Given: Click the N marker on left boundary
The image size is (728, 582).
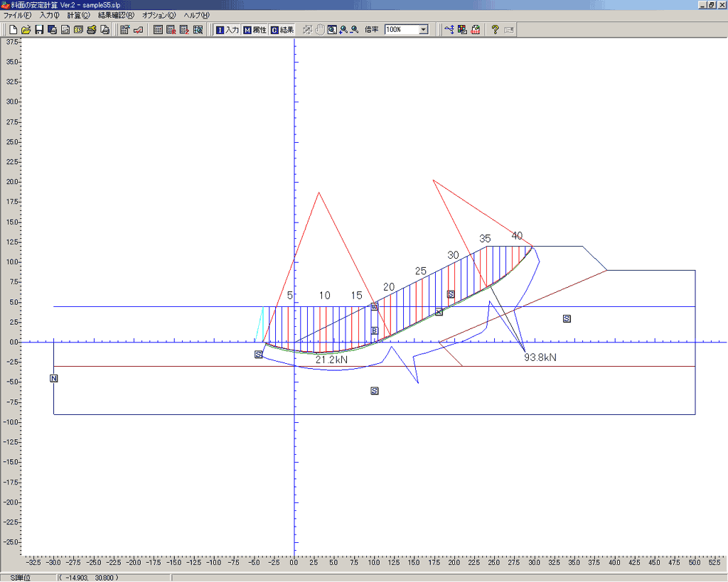Looking at the screenshot, I should coord(54,379).
